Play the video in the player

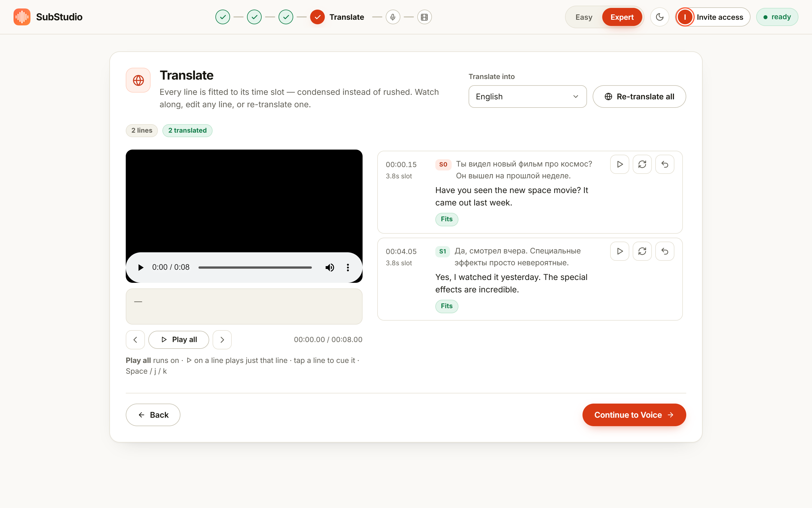[x=141, y=268]
